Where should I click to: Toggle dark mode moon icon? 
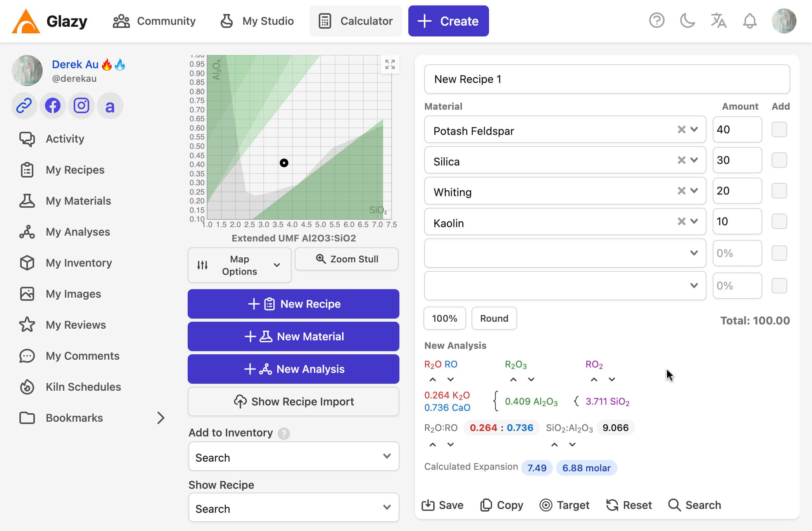point(687,21)
